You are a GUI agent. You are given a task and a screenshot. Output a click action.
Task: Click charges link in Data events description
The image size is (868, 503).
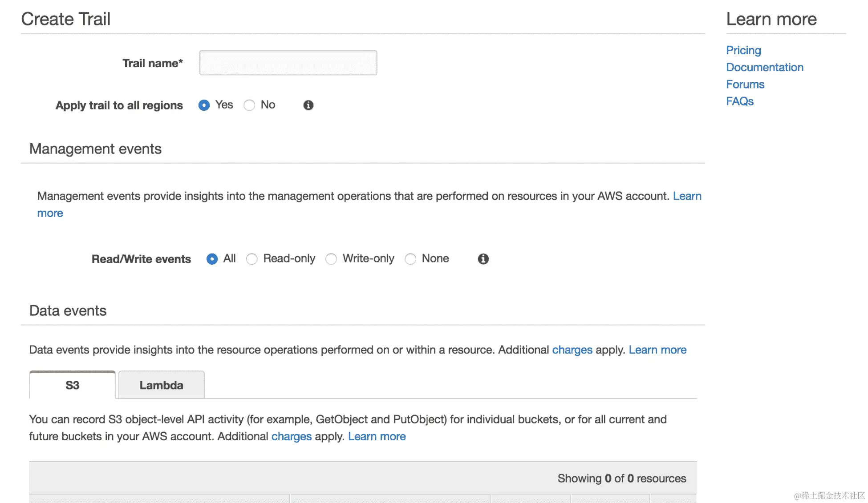pos(572,350)
